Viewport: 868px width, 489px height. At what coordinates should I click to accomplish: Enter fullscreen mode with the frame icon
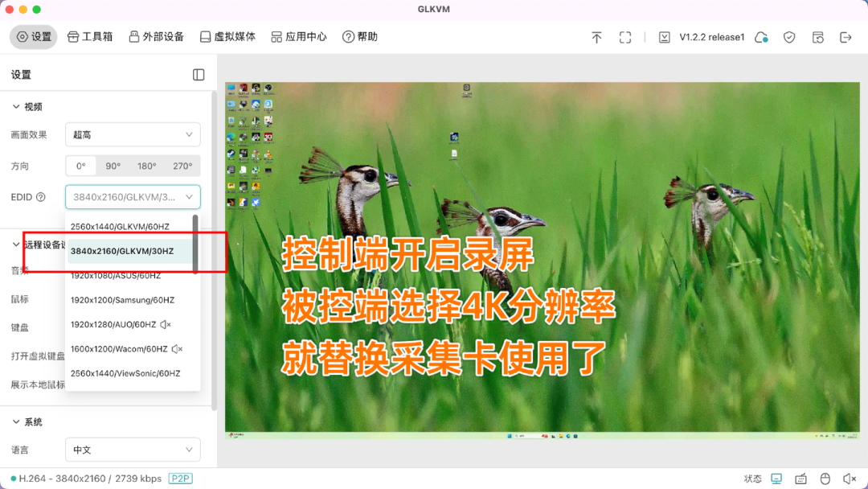click(x=625, y=38)
